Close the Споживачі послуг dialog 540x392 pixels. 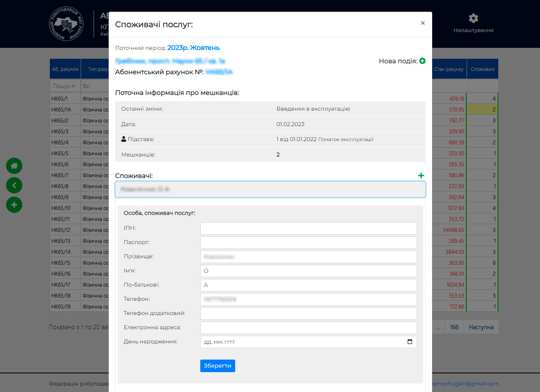[422, 23]
